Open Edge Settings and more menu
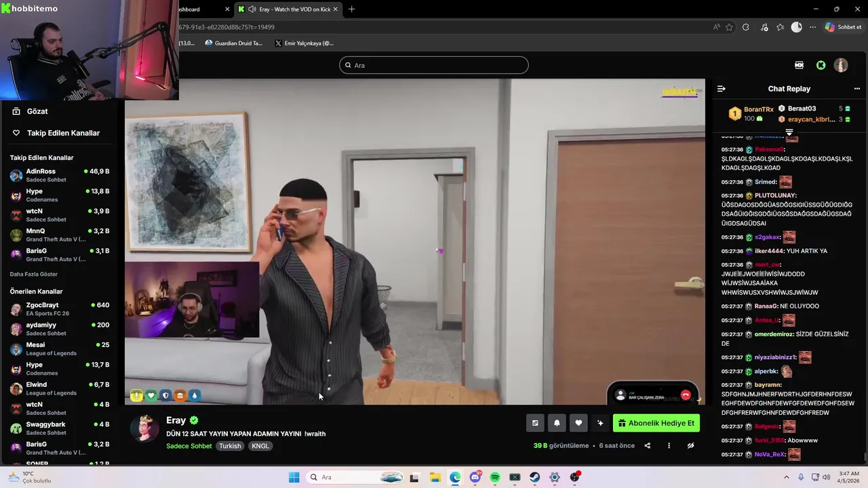The image size is (868, 488). [812, 27]
